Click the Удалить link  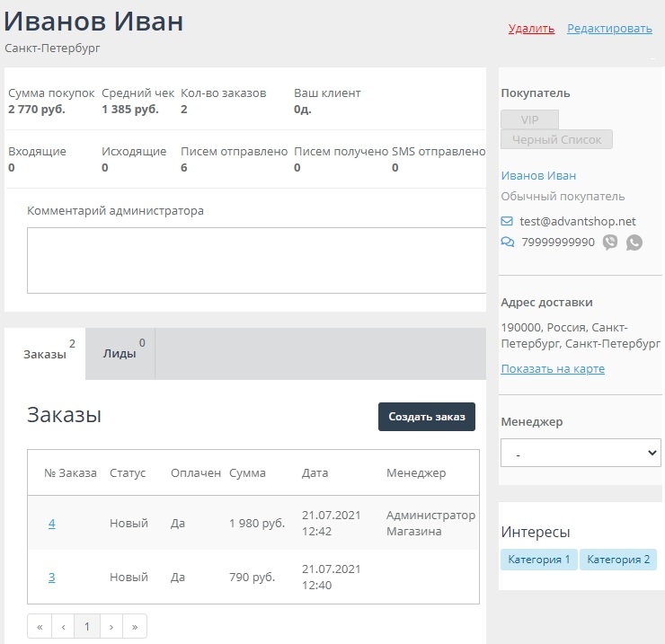pos(531,29)
